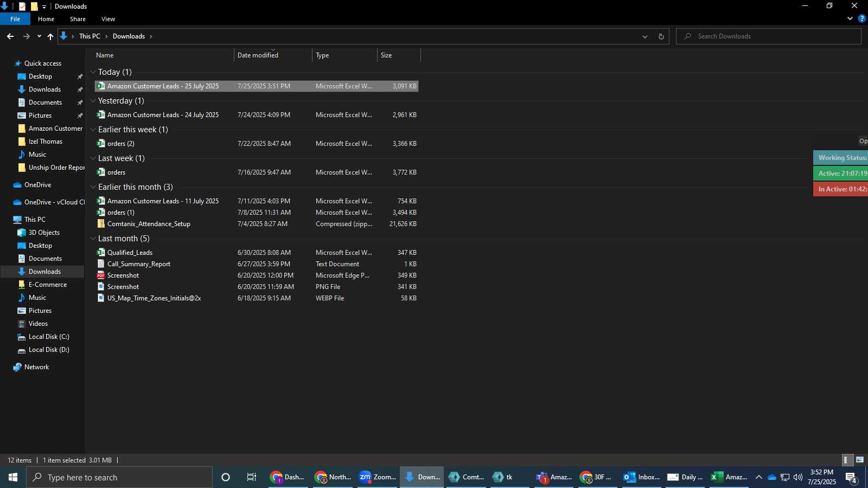Switch to details view layout icon
The image size is (868, 488).
point(846,460)
